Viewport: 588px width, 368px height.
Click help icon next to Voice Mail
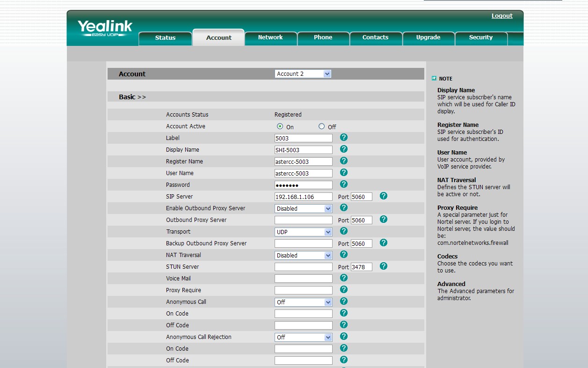click(343, 278)
